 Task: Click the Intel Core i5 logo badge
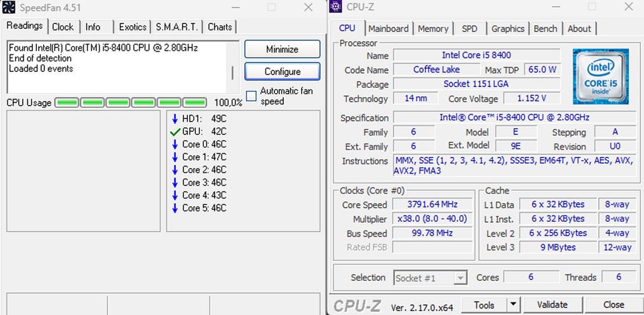click(x=600, y=76)
